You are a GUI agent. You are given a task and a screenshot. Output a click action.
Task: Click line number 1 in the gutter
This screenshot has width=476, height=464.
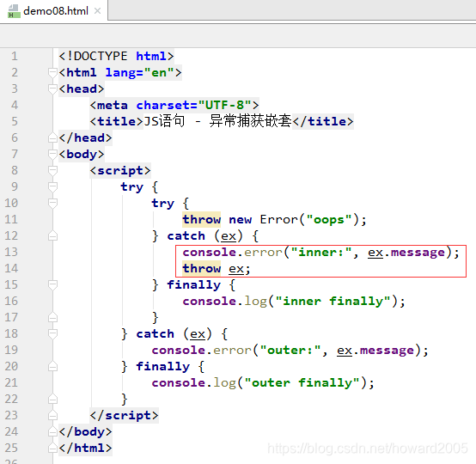point(15,56)
